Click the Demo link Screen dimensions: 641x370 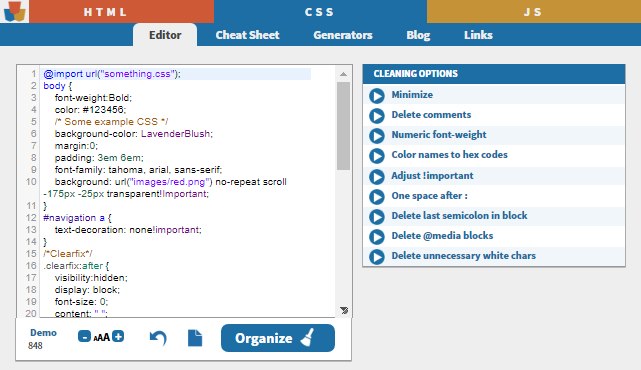tap(43, 333)
